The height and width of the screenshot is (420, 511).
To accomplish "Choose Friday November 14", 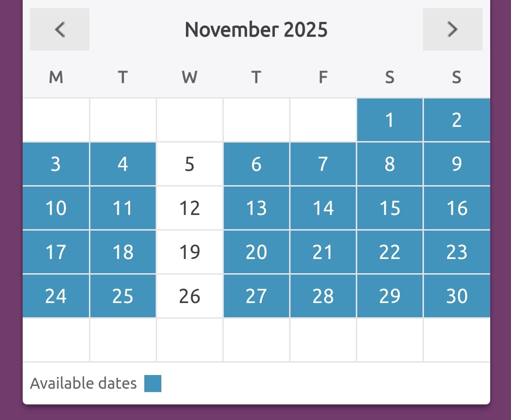I will [323, 208].
